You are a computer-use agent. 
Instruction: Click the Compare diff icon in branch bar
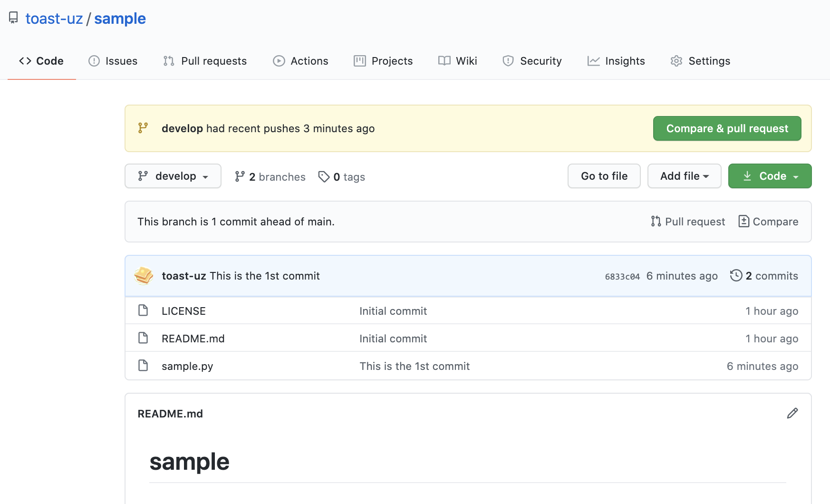pos(743,221)
